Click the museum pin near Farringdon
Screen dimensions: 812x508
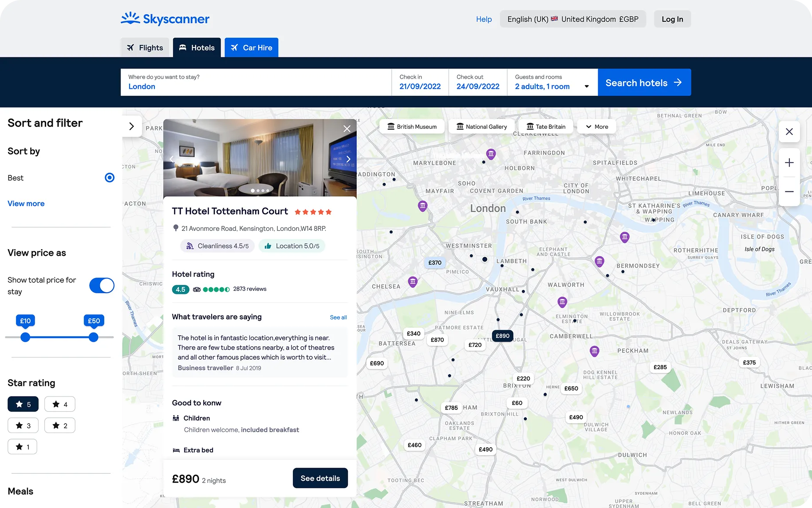[x=491, y=154]
